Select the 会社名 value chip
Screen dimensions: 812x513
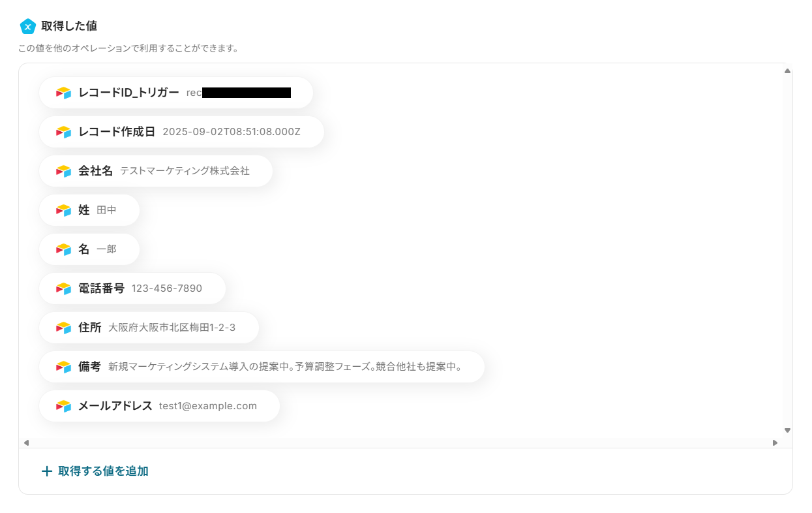[x=156, y=171]
